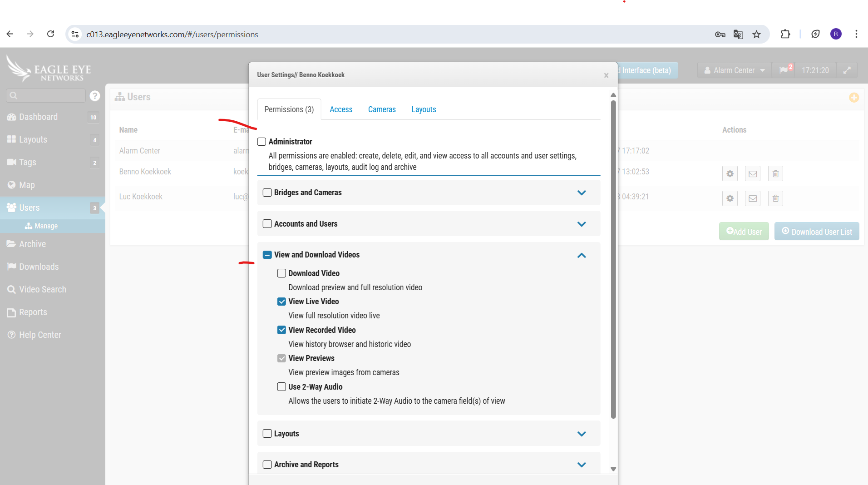The height and width of the screenshot is (485, 868).
Task: Delete Benno Koekkoek using the trash icon
Action: (775, 173)
